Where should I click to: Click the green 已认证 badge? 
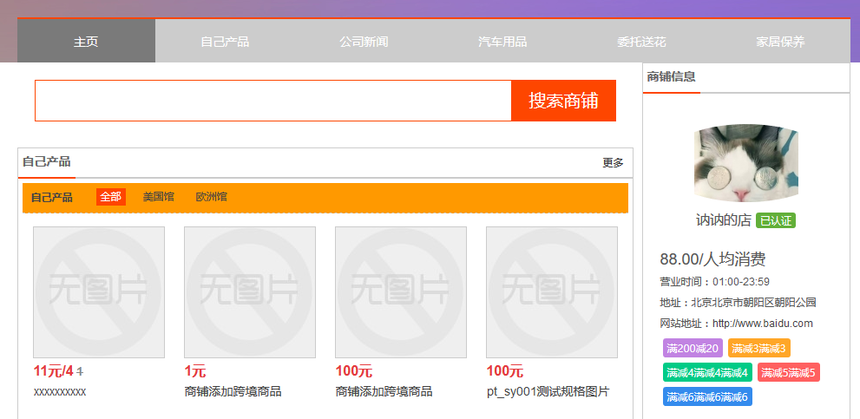coord(776,221)
